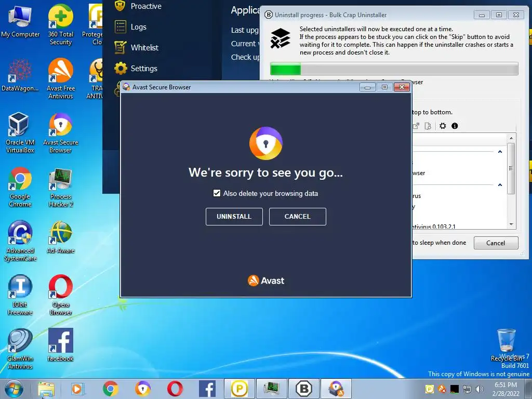
Task: Open 360 Total Security desktop shortcut
Action: click(x=60, y=24)
